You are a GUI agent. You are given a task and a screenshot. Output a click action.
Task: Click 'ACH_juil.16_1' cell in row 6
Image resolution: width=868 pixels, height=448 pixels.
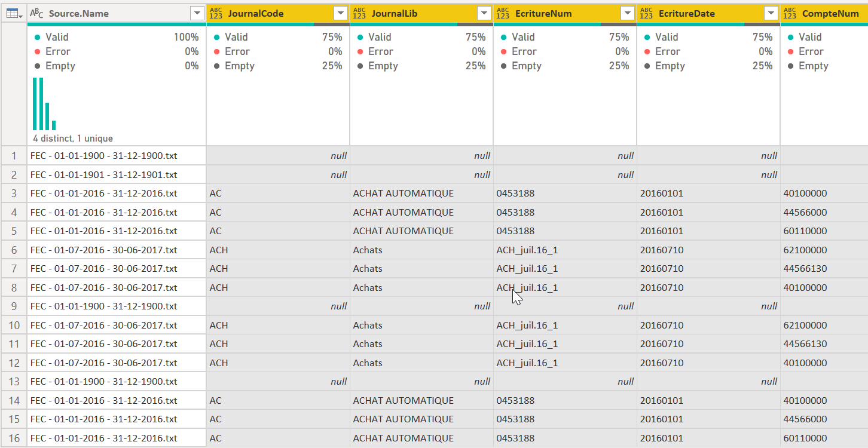(565, 250)
